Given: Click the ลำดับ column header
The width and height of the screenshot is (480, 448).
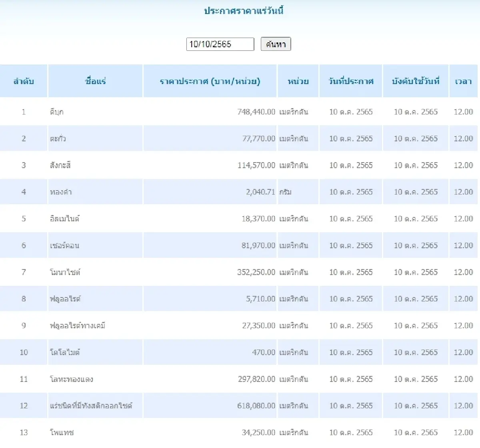Looking at the screenshot, I should coord(24,80).
